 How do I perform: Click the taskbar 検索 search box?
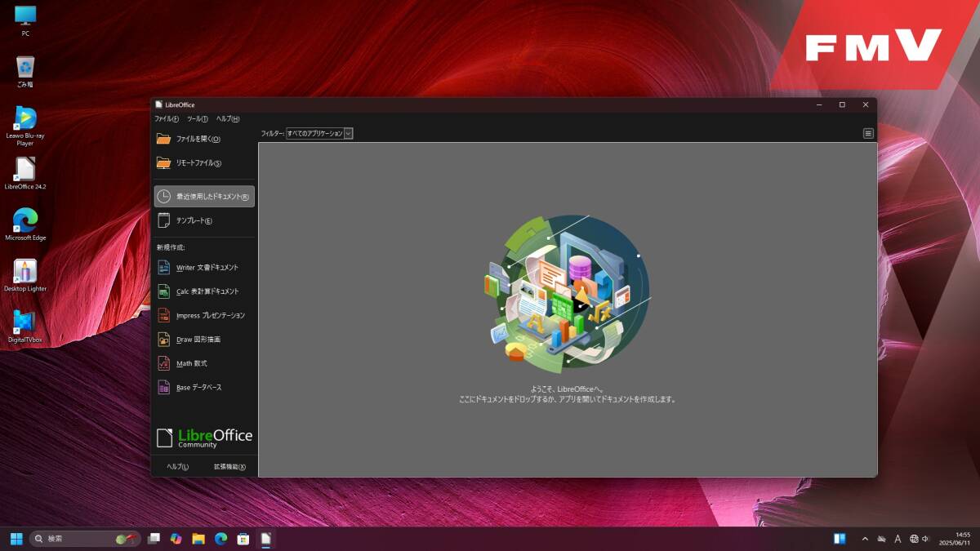click(x=85, y=539)
